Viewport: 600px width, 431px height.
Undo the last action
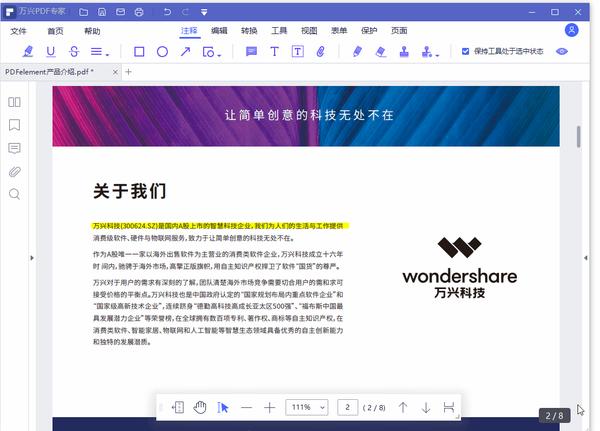click(x=167, y=12)
